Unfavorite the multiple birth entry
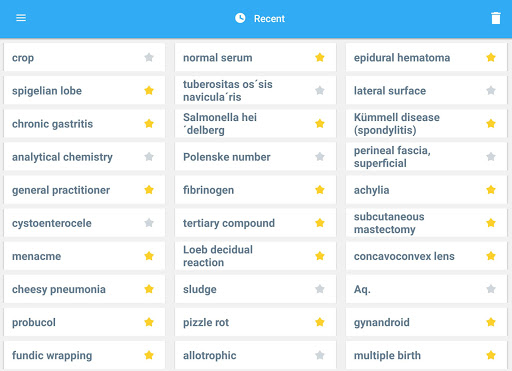Screen dimensions: 512x371 [x=491, y=355]
